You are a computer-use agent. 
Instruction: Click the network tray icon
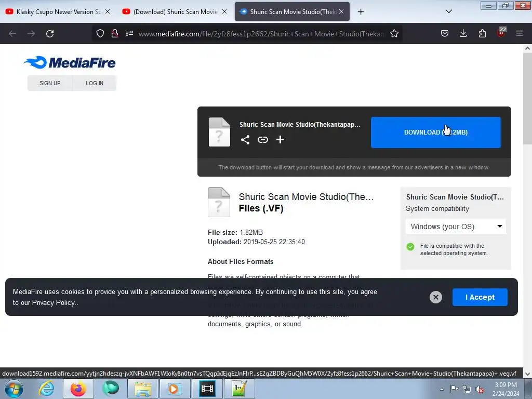(467, 389)
